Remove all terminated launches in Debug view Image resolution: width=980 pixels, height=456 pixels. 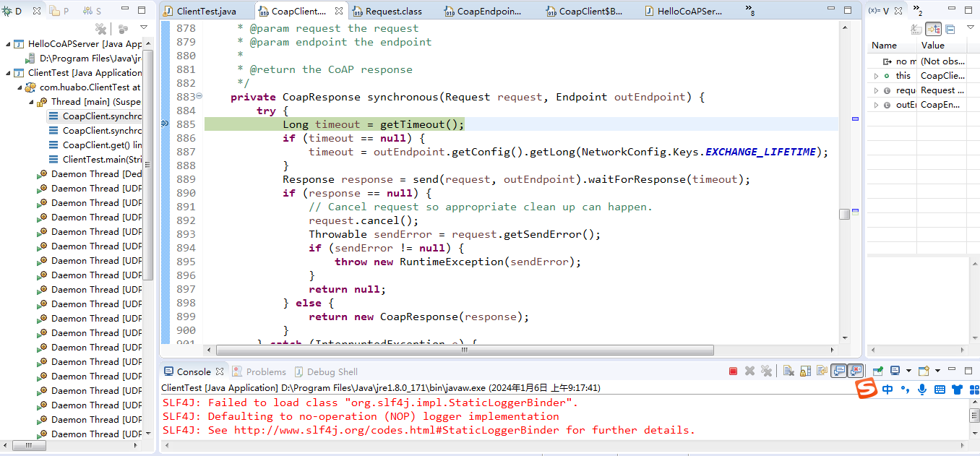[100, 28]
